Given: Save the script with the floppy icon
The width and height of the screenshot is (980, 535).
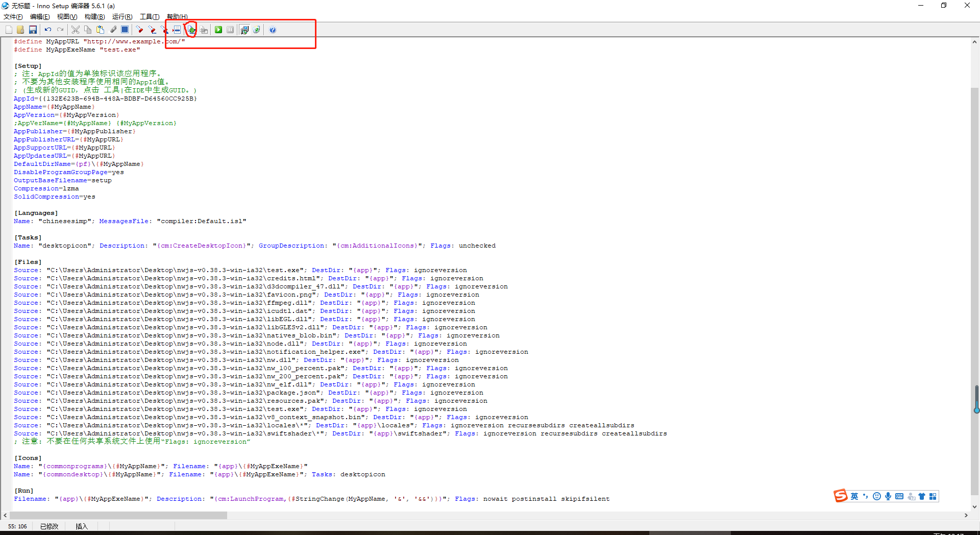Looking at the screenshot, I should tap(33, 30).
